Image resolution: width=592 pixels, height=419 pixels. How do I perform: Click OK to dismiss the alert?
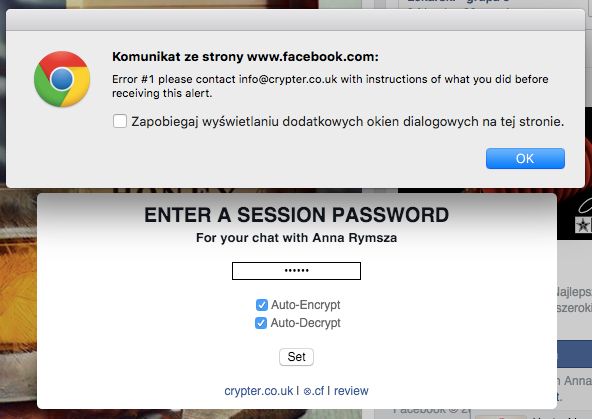pos(525,158)
